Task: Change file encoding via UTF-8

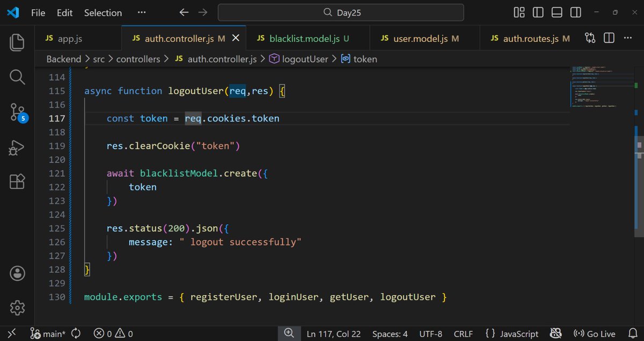Action: (x=431, y=333)
